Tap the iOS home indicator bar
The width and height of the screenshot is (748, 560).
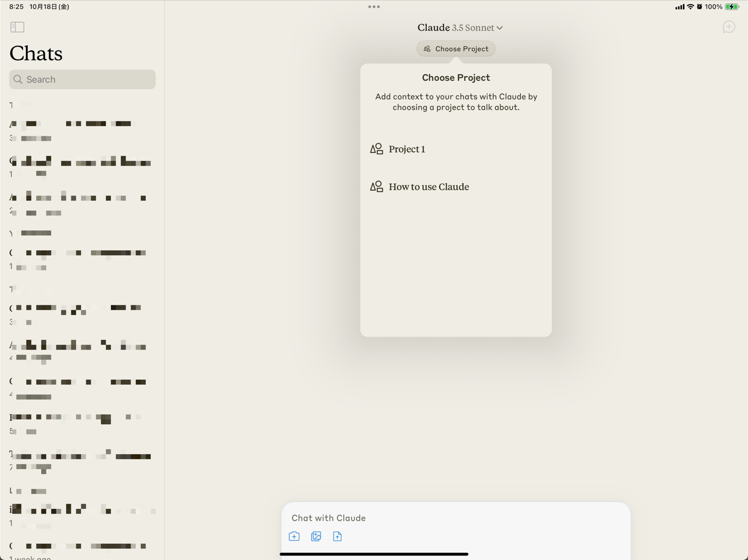coord(374,554)
